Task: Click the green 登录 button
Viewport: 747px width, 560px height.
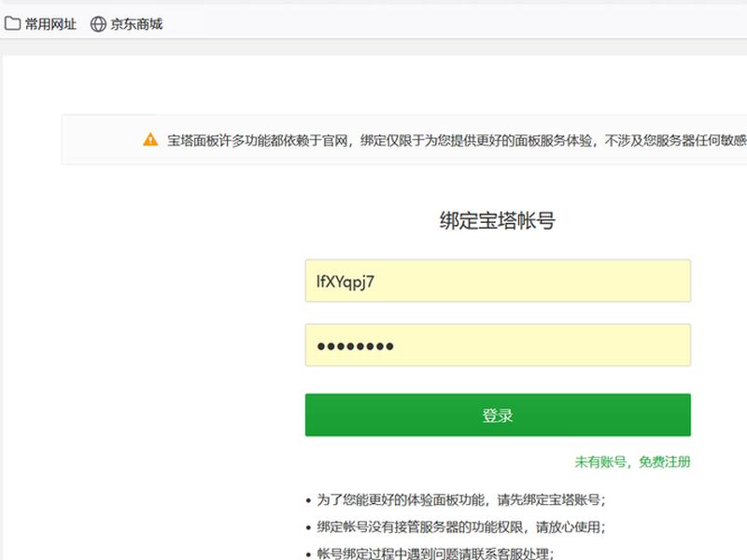Action: click(x=498, y=414)
